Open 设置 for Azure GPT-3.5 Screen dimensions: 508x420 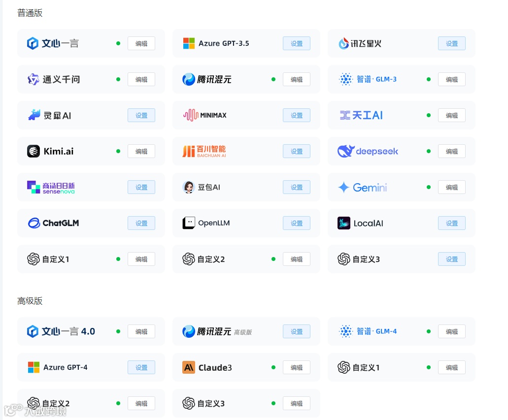pyautogui.click(x=296, y=43)
